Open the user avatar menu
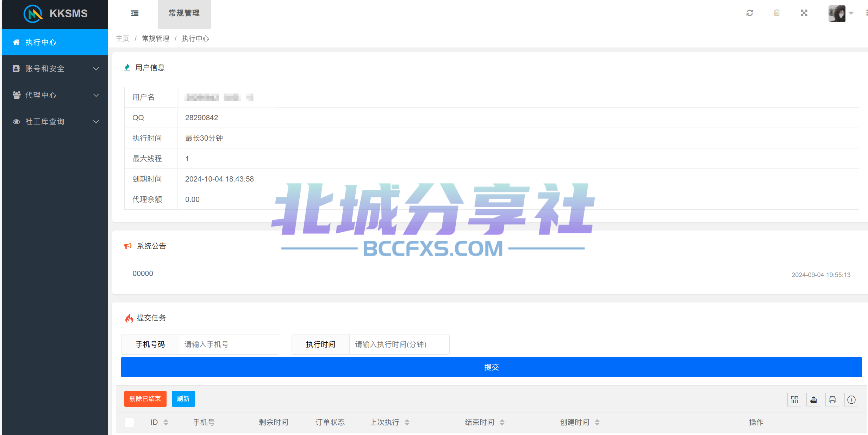Screen dimensions: 868x435 click(x=837, y=13)
